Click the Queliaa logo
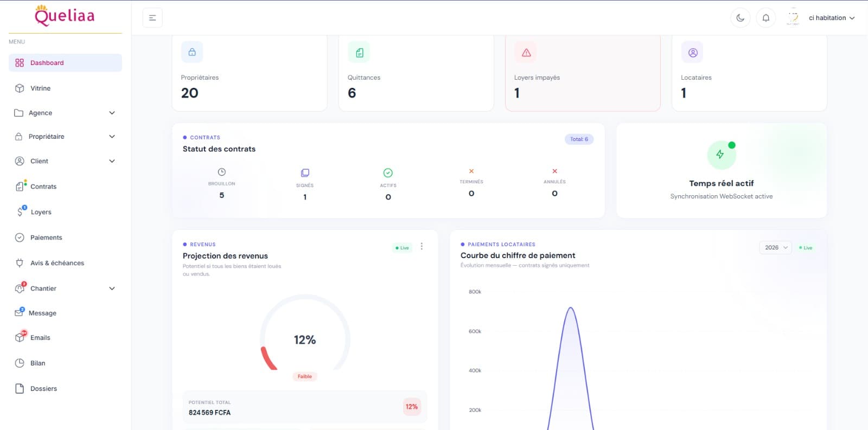Viewport: 868px width, 430px height. (65, 15)
